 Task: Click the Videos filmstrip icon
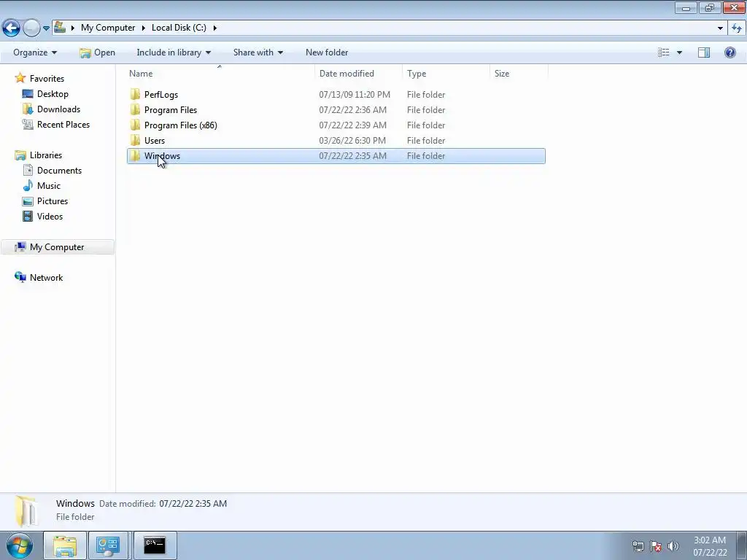click(28, 216)
